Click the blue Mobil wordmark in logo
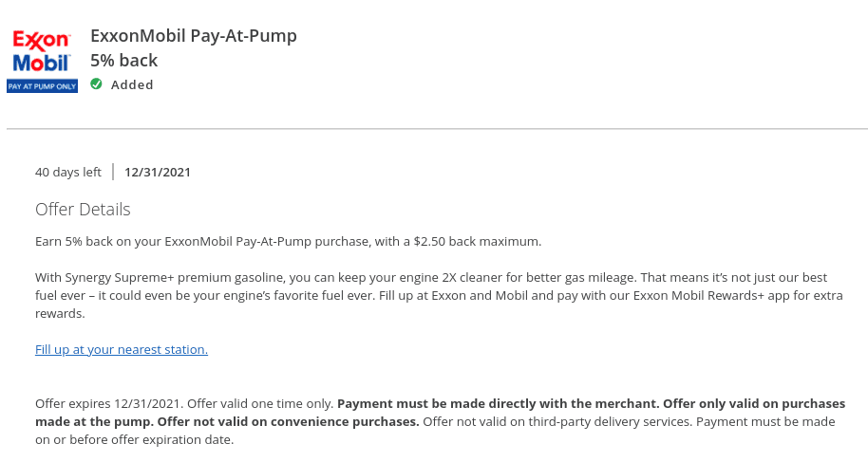The image size is (868, 462). [x=42, y=63]
